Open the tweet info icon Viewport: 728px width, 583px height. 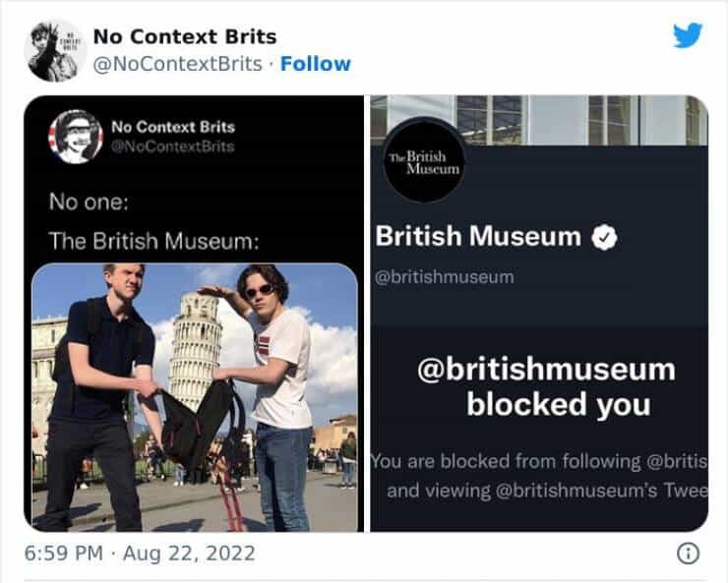[x=690, y=554]
